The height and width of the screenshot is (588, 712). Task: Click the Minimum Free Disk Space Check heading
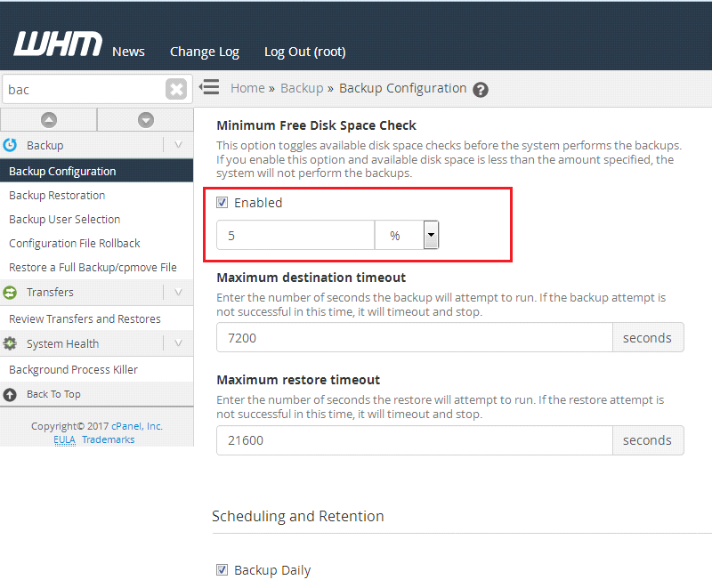316,125
